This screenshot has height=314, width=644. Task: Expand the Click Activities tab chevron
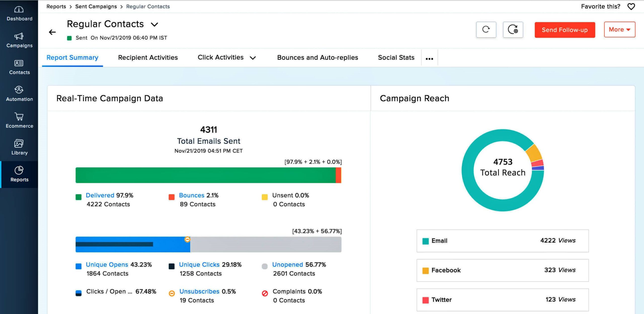tap(253, 58)
